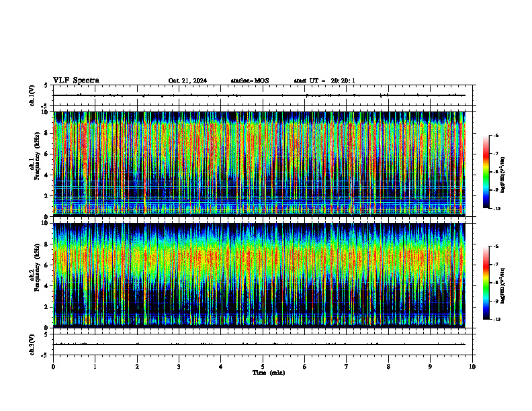Select the log(PSD) label beside ch.1 colorbar
This screenshot has height=411, width=532.
[503, 175]
